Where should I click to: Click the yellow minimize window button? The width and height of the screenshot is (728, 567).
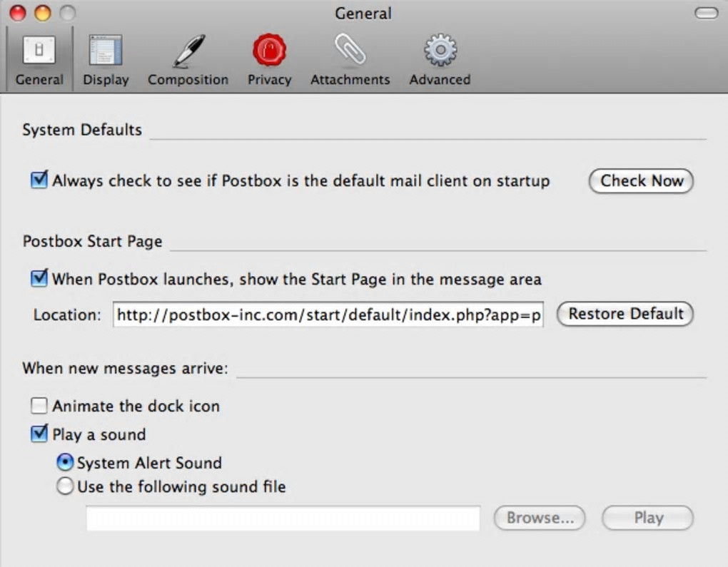click(x=43, y=13)
